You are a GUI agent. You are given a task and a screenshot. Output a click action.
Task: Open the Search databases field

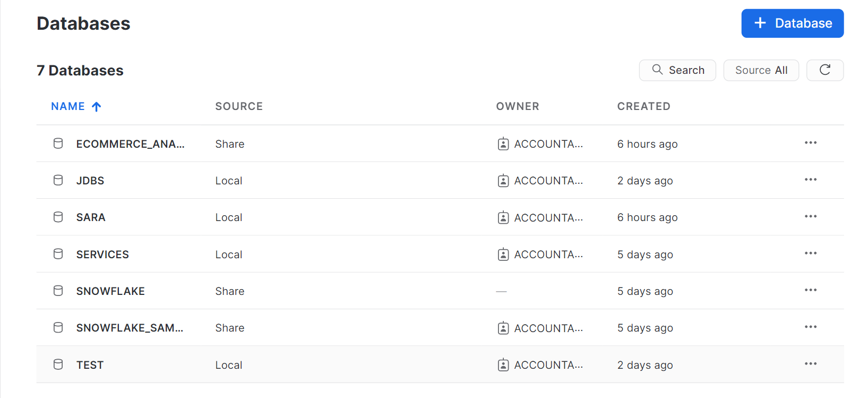point(677,70)
